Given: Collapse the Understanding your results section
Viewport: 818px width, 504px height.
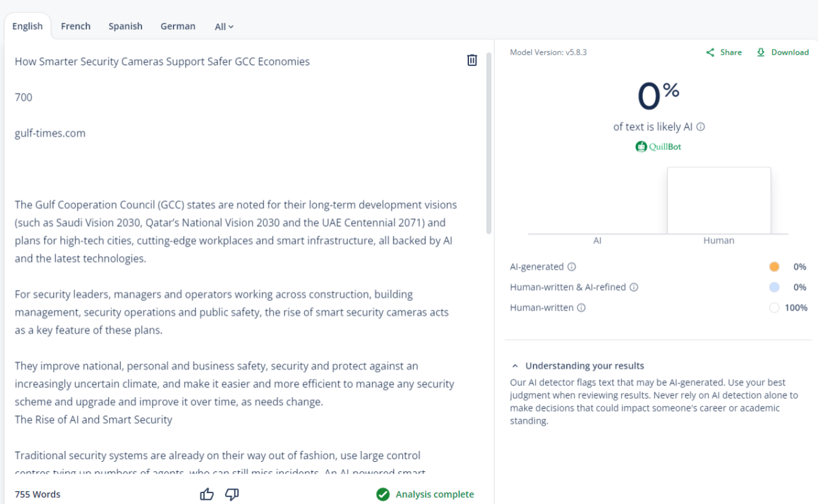Looking at the screenshot, I should (x=515, y=366).
